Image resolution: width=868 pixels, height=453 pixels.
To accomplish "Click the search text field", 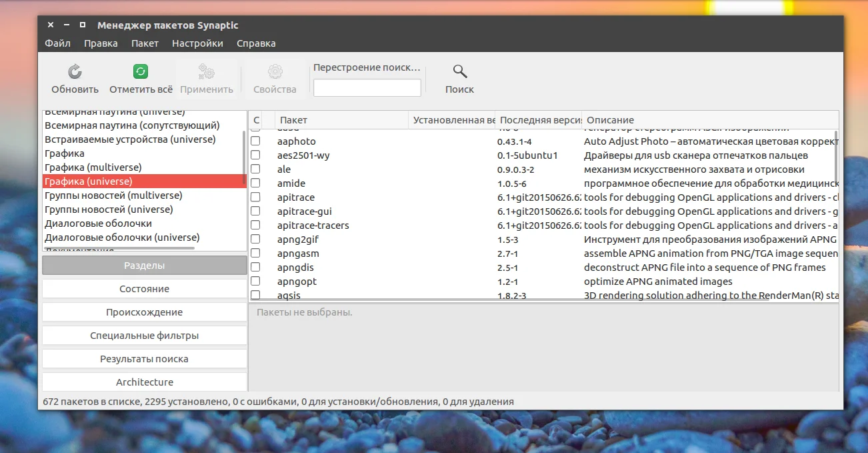I will pos(367,87).
